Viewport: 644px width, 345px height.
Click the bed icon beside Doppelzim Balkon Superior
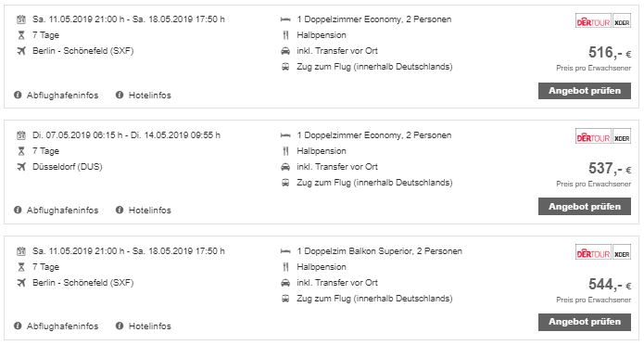(285, 250)
